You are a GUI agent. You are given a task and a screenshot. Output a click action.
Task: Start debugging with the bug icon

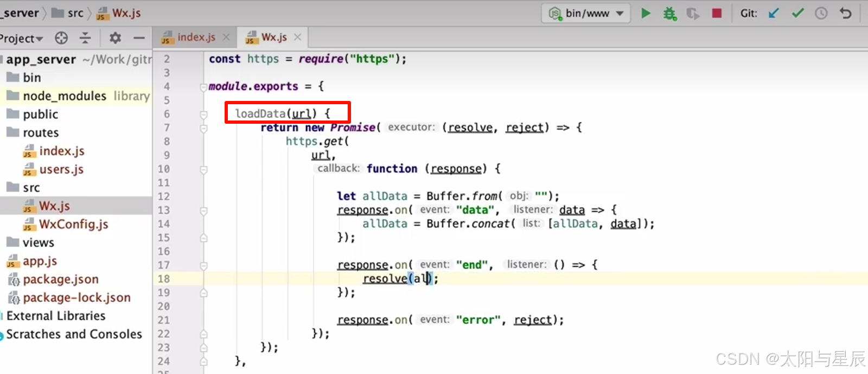pyautogui.click(x=670, y=13)
